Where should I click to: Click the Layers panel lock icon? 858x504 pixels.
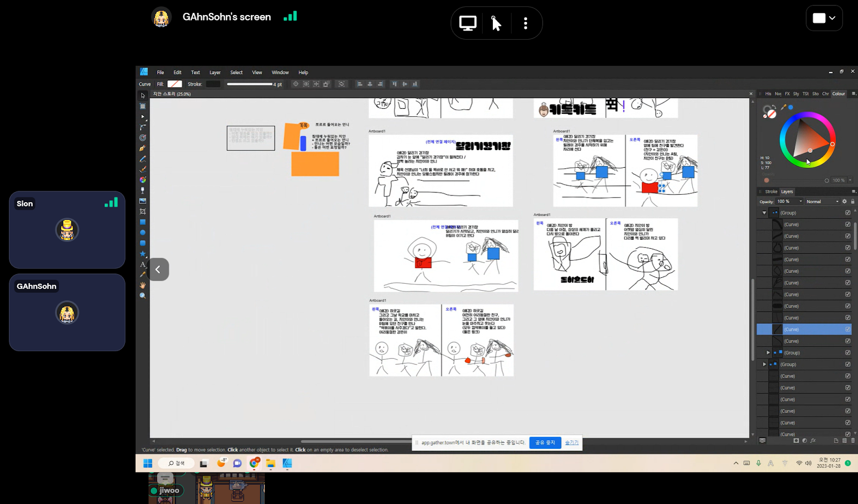[853, 202]
